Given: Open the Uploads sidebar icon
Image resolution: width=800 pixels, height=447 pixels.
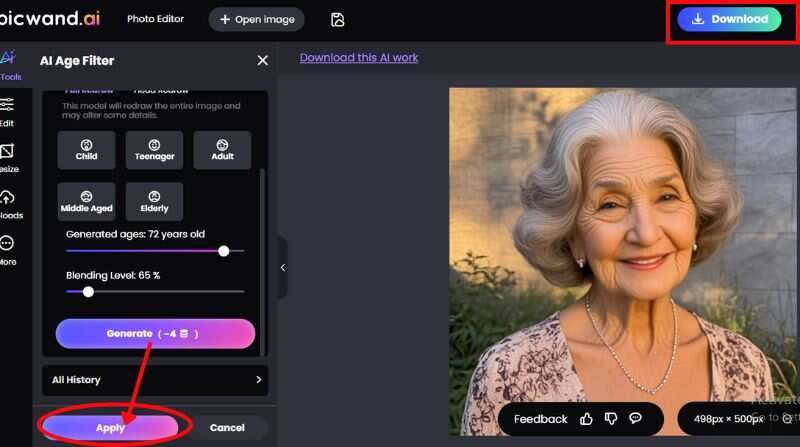Looking at the screenshot, I should pos(9,205).
